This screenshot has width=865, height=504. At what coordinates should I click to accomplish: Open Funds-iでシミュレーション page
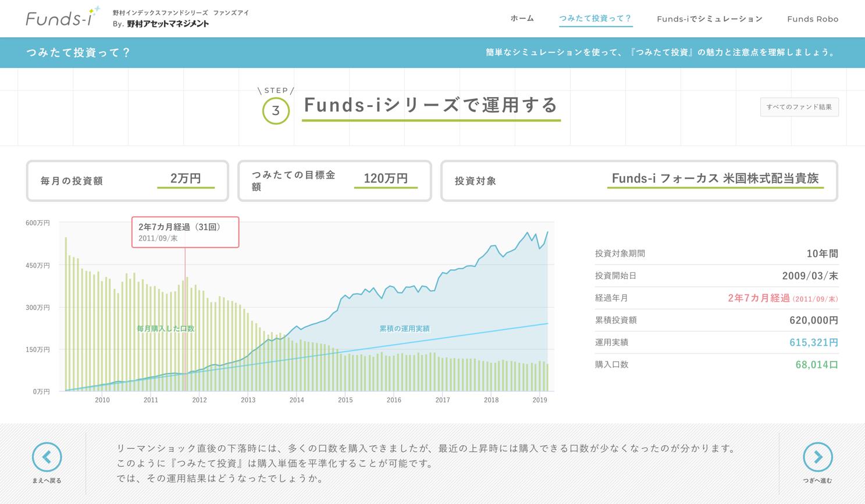click(x=710, y=19)
